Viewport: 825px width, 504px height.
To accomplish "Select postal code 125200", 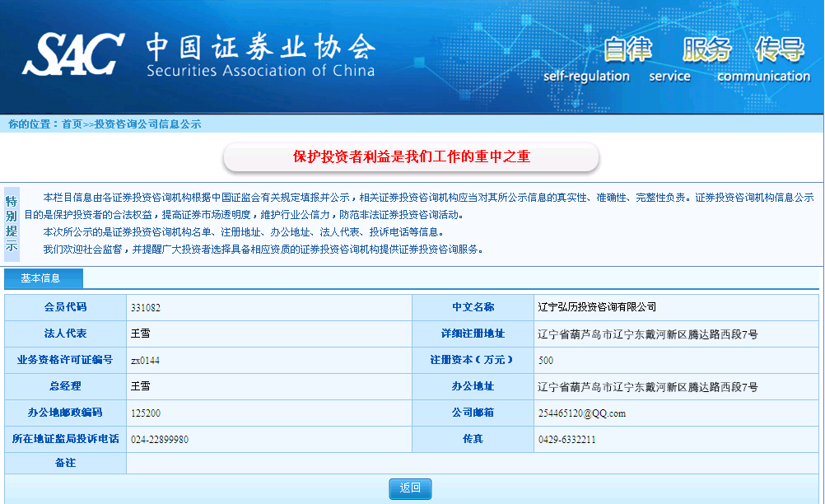I will pyautogui.click(x=146, y=413).
